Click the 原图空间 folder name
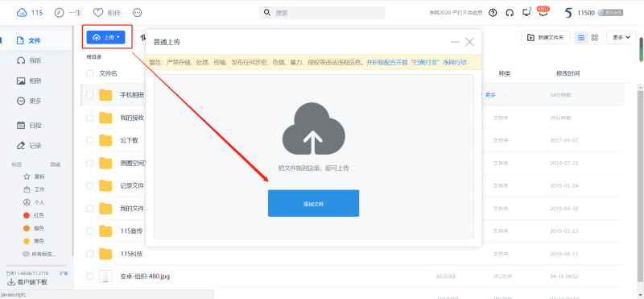644x299 pixels. click(134, 164)
